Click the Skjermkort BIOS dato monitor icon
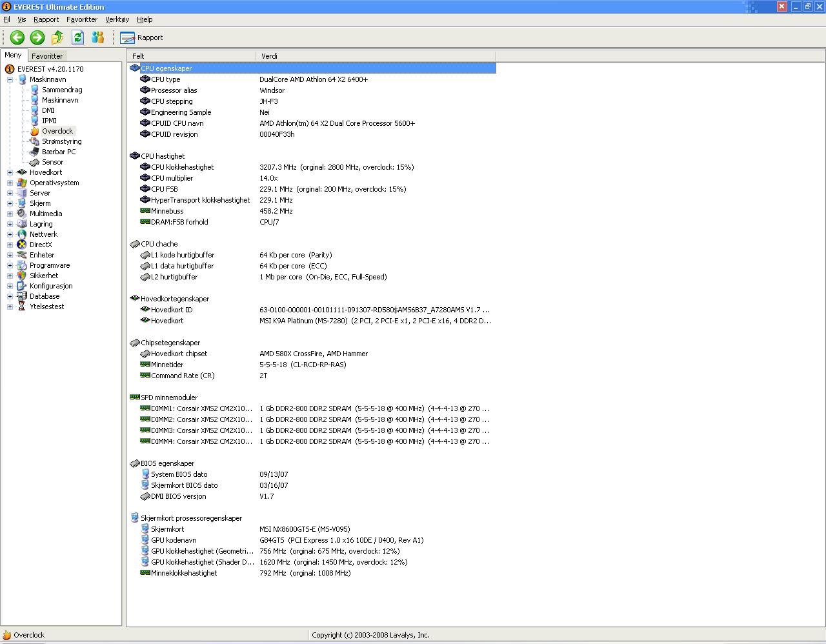Viewport: 826px width, 644px height. 145,485
